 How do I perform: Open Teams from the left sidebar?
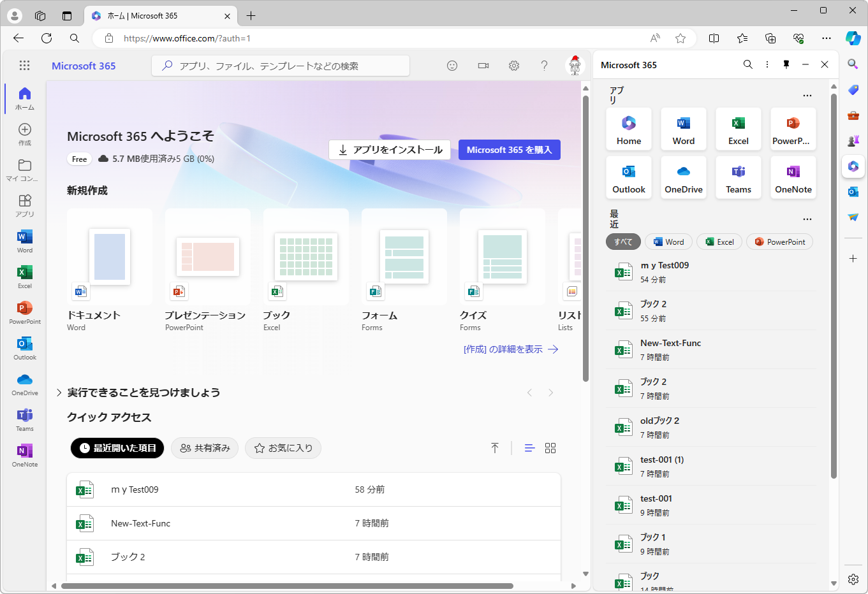(x=24, y=419)
